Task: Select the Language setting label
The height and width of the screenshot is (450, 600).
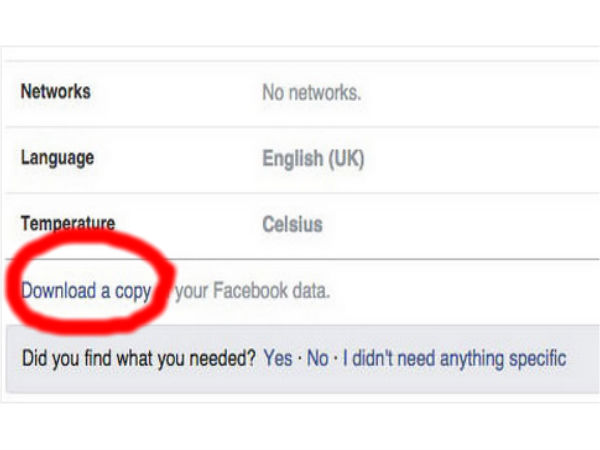Action: [x=58, y=158]
